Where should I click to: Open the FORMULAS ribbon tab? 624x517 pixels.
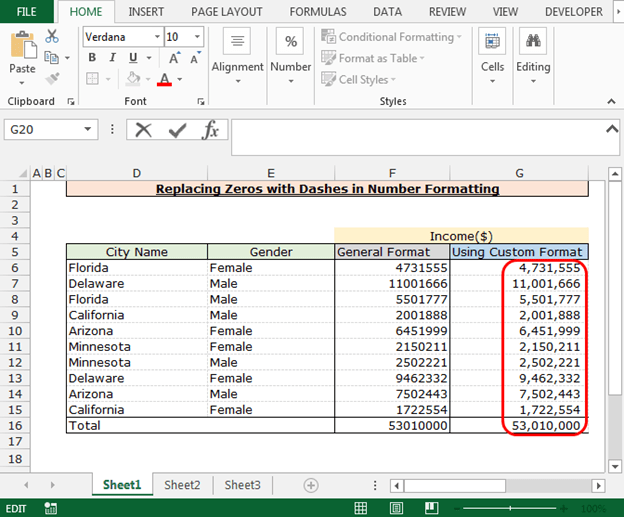point(318,12)
